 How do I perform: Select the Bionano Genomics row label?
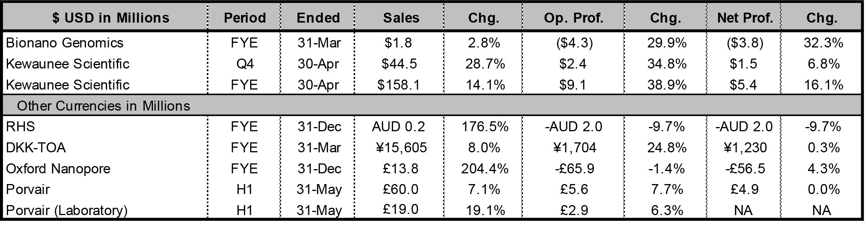[x=65, y=43]
